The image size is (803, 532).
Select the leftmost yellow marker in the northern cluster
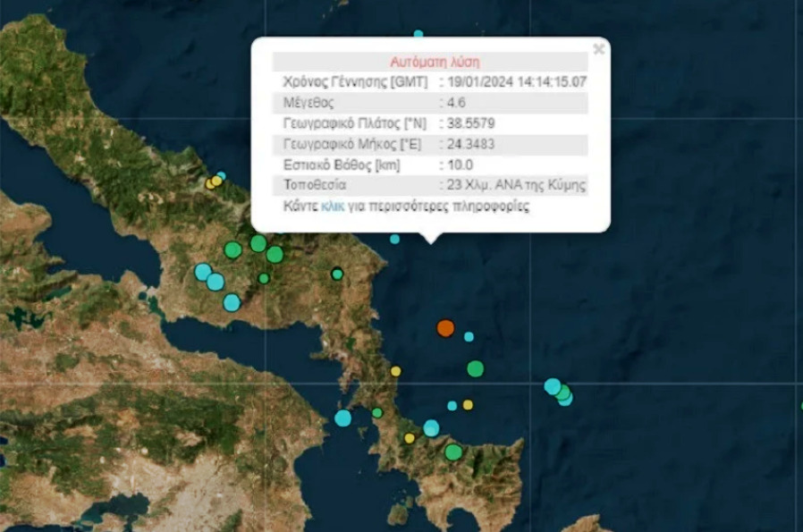210,183
